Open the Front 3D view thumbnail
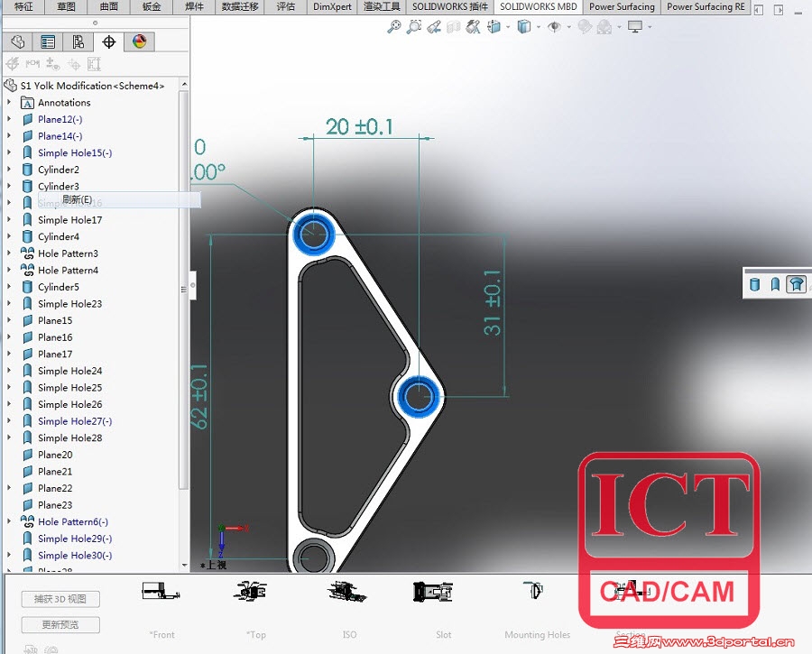This screenshot has width=812, height=654. [161, 592]
